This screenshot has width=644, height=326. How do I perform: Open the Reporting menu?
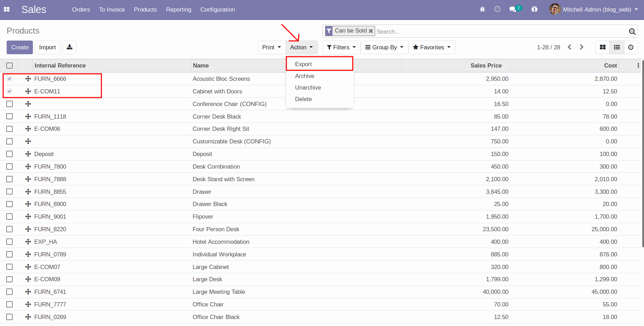[179, 9]
